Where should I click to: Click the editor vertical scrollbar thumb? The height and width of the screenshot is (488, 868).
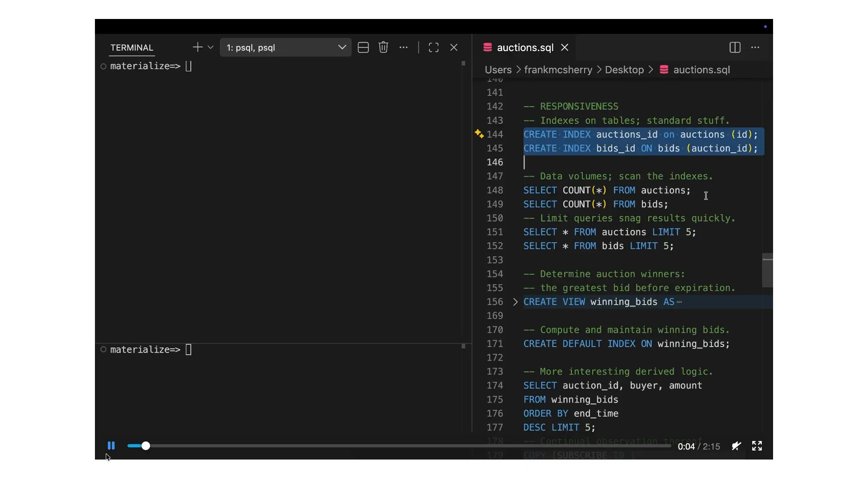coord(767,270)
